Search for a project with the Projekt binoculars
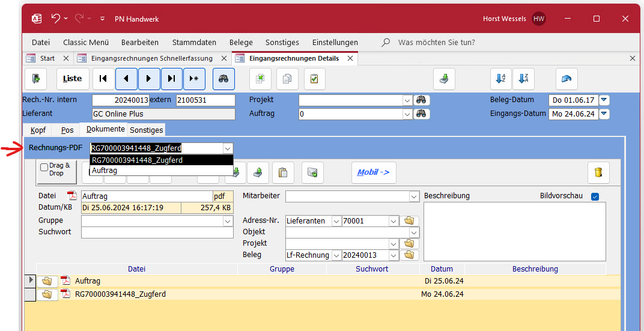644x331 pixels. tap(422, 100)
